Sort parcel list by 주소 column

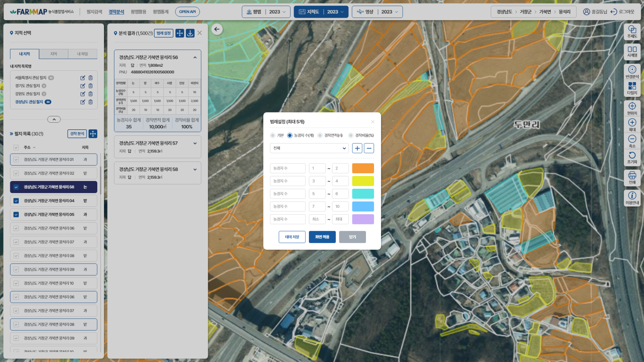tap(29, 147)
